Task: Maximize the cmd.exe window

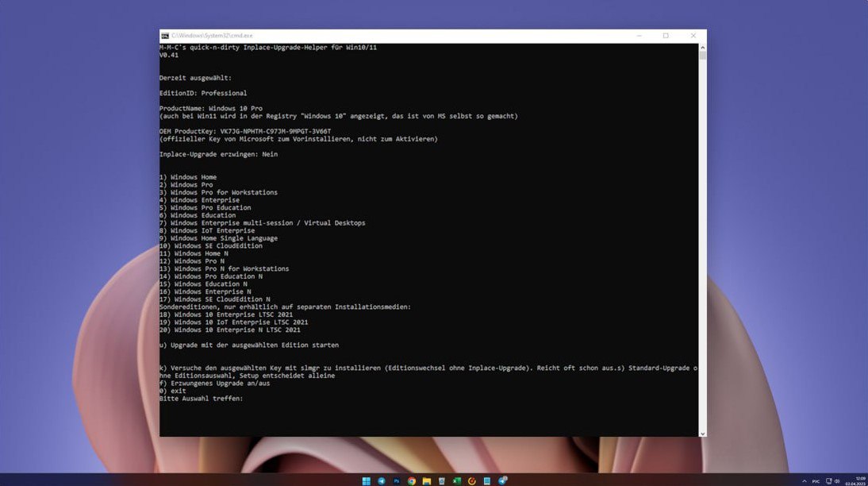Action: (x=666, y=36)
